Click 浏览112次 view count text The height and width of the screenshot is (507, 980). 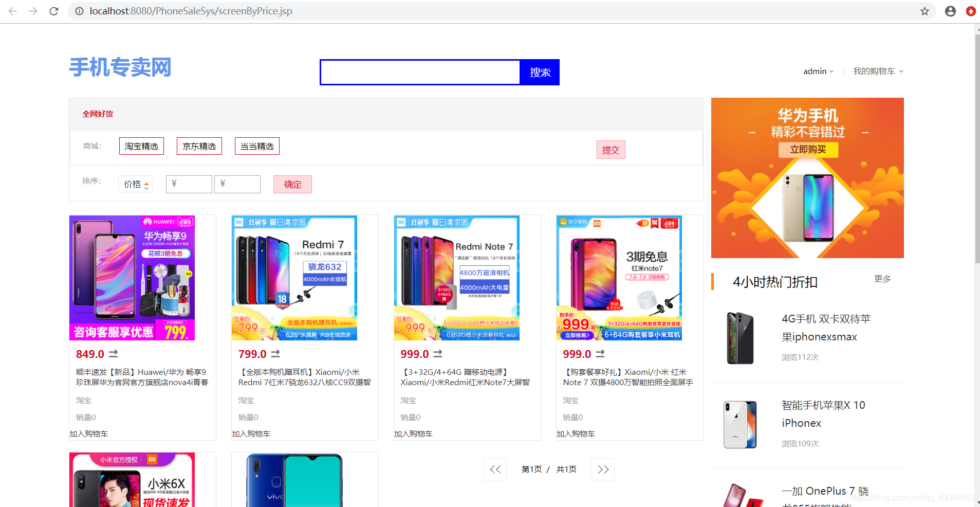pyautogui.click(x=800, y=357)
